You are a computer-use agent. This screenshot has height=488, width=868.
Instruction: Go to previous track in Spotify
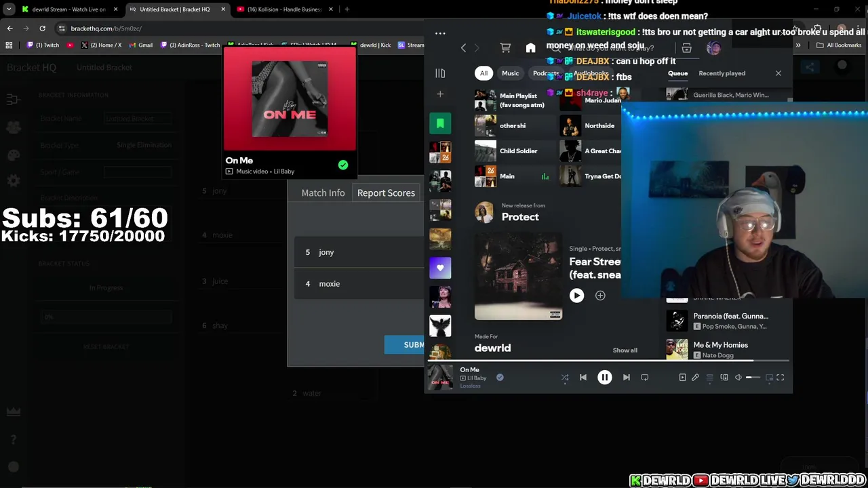point(583,378)
